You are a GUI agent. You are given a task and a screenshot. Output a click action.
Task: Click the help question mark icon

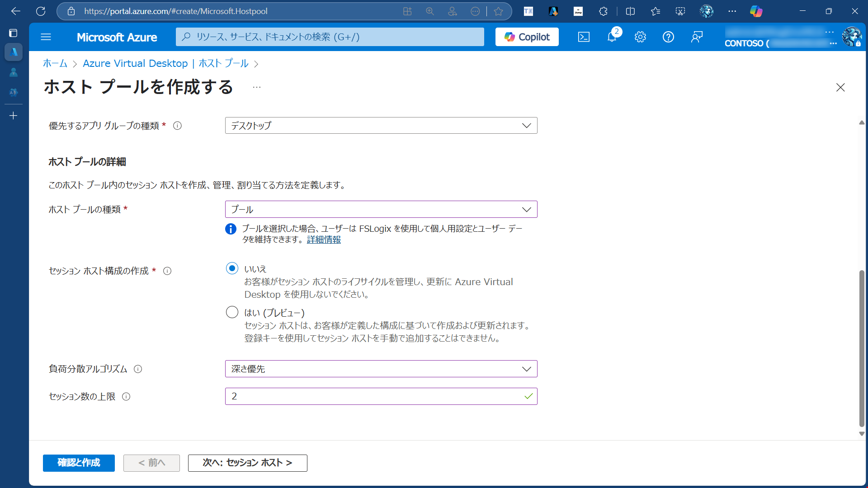[668, 37]
